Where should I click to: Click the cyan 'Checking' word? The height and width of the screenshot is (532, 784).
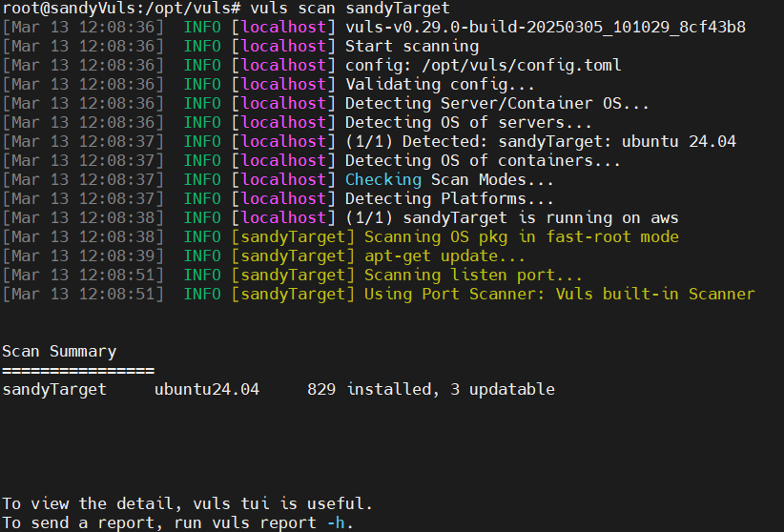click(382, 179)
